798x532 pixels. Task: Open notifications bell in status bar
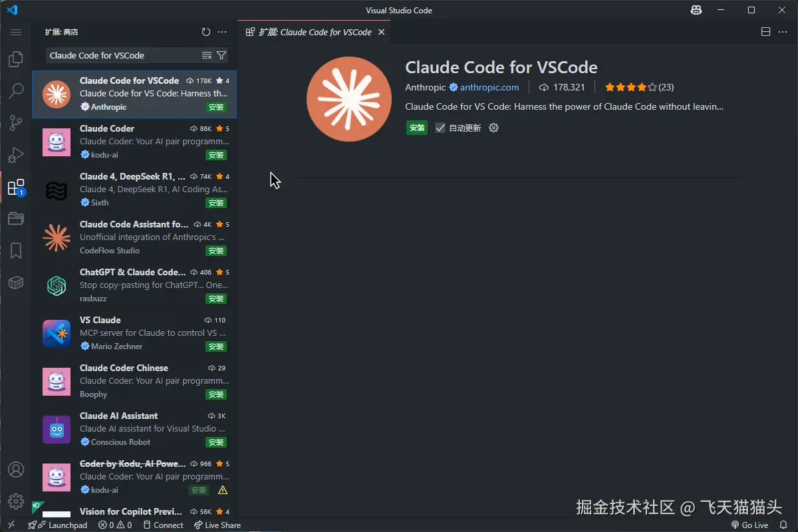[x=783, y=525]
